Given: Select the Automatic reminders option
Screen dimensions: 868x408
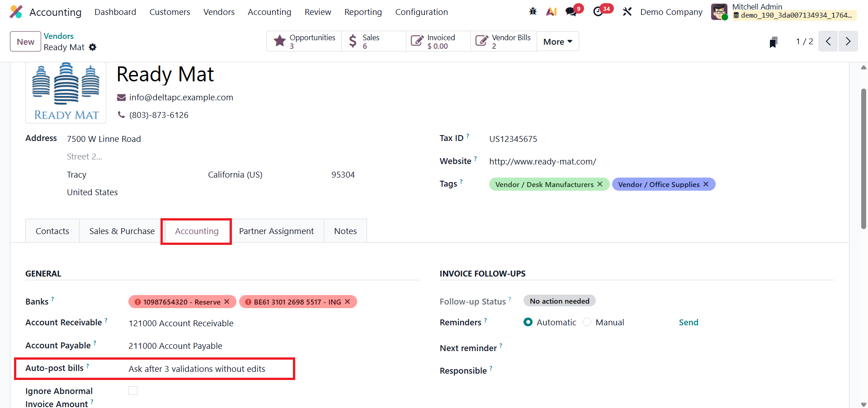Looking at the screenshot, I should click(528, 322).
